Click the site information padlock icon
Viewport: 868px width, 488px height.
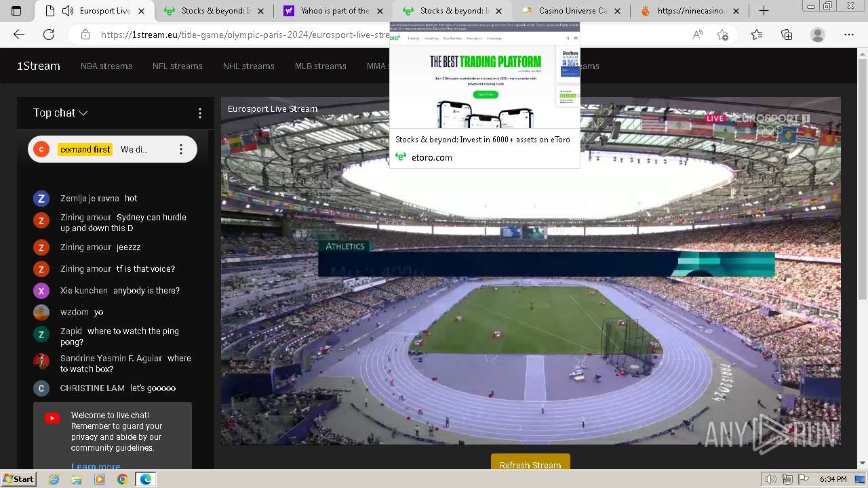pos(85,35)
